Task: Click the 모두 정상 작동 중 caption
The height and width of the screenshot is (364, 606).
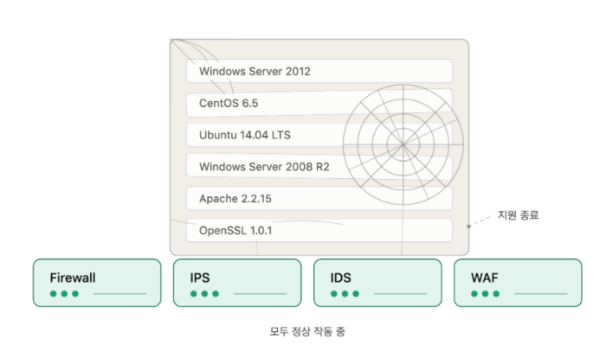Action: [x=307, y=331]
